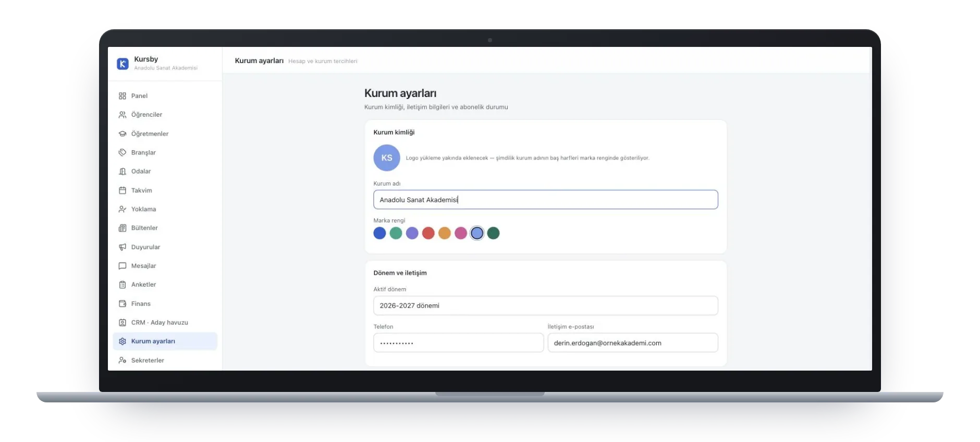
Task: Click the Öğretmenler graduation cap icon
Action: (123, 134)
